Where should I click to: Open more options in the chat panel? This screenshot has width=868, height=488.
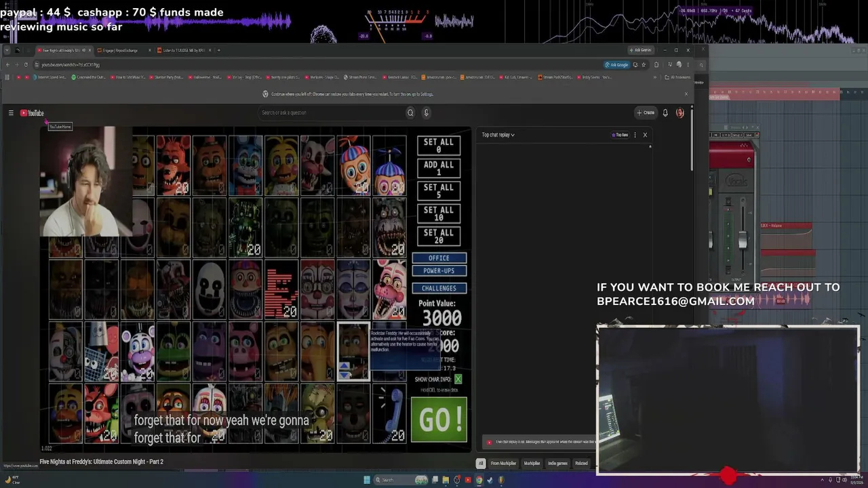[635, 135]
